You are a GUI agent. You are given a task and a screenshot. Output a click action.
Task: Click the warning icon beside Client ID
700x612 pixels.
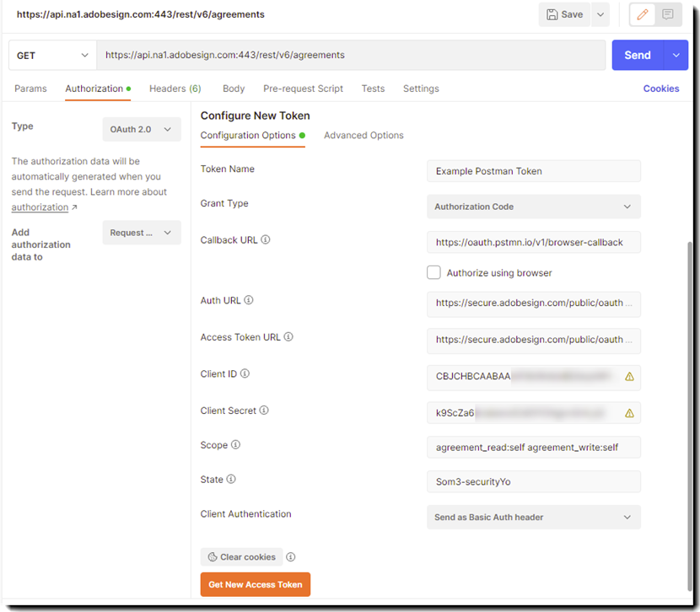[629, 377]
